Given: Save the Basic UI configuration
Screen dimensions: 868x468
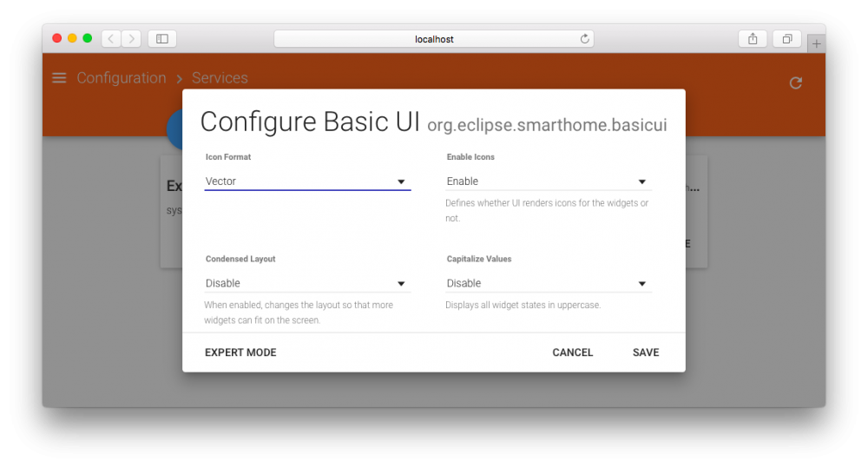Looking at the screenshot, I should pos(646,353).
